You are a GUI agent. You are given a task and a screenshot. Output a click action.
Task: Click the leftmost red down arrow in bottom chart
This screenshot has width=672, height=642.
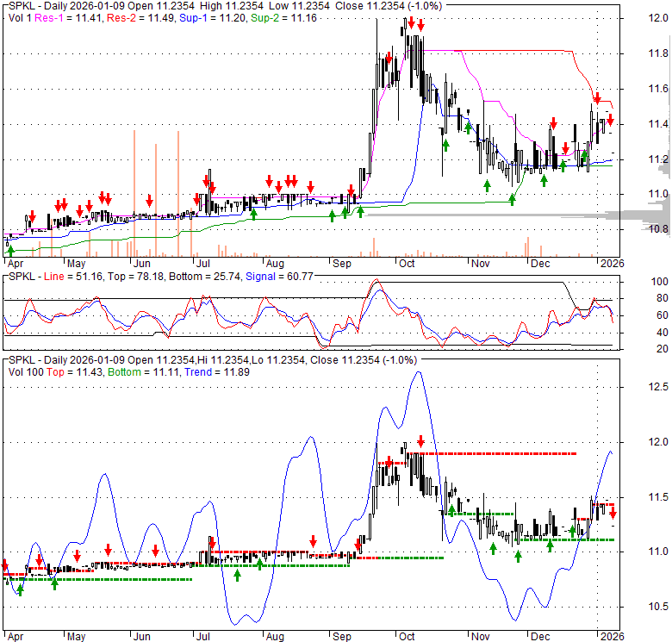click(x=6, y=564)
